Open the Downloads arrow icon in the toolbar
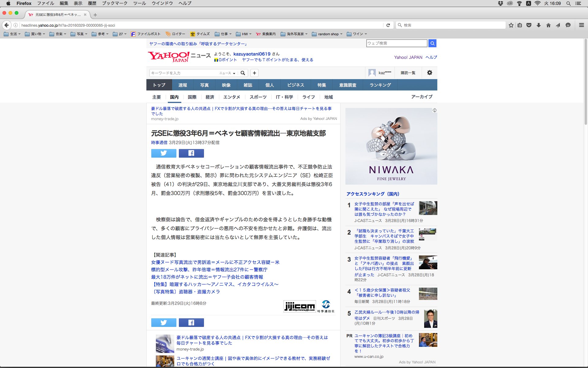This screenshot has width=588, height=368. 539,25
